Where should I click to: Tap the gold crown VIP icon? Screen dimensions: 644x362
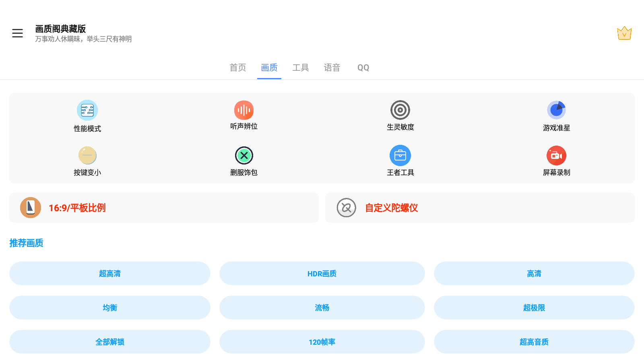click(624, 33)
